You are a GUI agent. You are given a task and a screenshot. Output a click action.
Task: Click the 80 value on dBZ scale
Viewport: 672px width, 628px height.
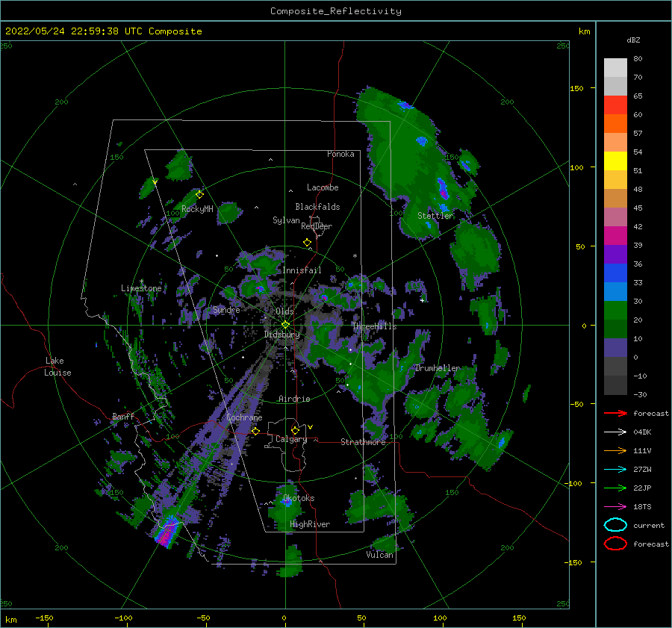click(638, 59)
